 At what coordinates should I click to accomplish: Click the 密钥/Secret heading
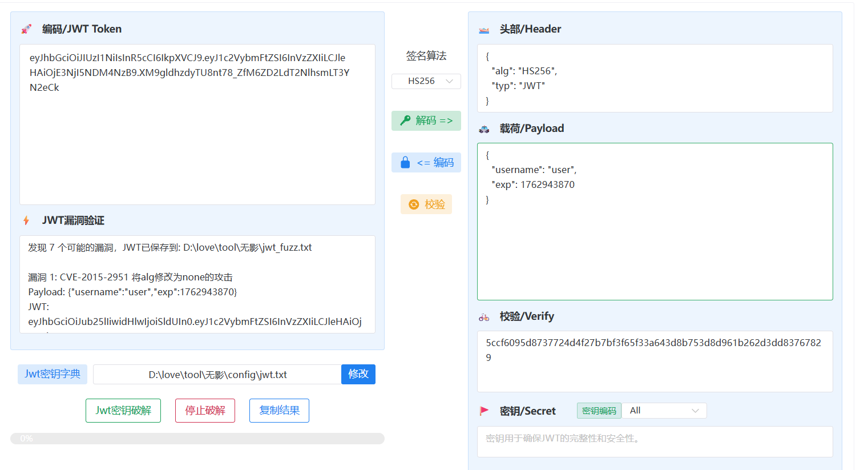point(528,411)
